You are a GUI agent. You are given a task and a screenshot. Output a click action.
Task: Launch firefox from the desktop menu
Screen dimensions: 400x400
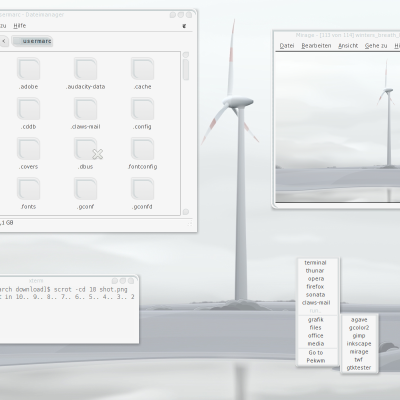(315, 287)
